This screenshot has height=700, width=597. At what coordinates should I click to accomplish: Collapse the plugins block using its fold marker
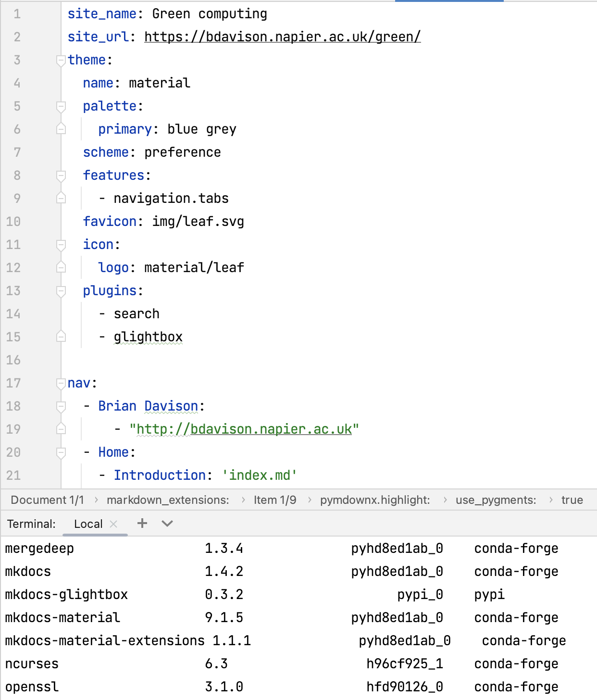point(61,290)
